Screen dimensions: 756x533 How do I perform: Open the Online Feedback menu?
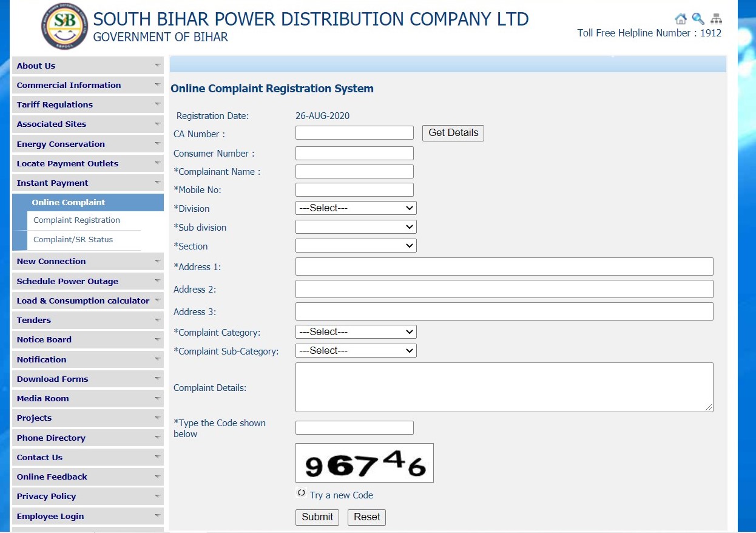click(x=88, y=477)
